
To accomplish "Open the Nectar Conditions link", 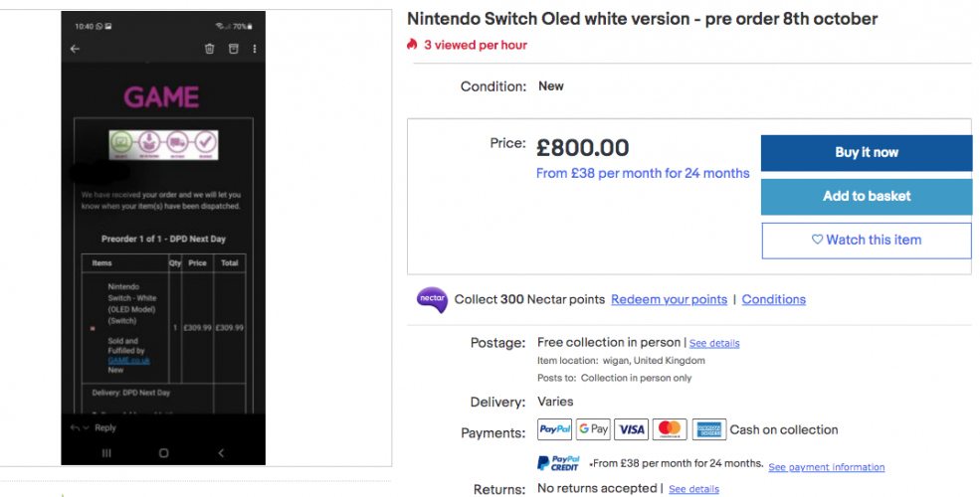I will click(x=773, y=299).
